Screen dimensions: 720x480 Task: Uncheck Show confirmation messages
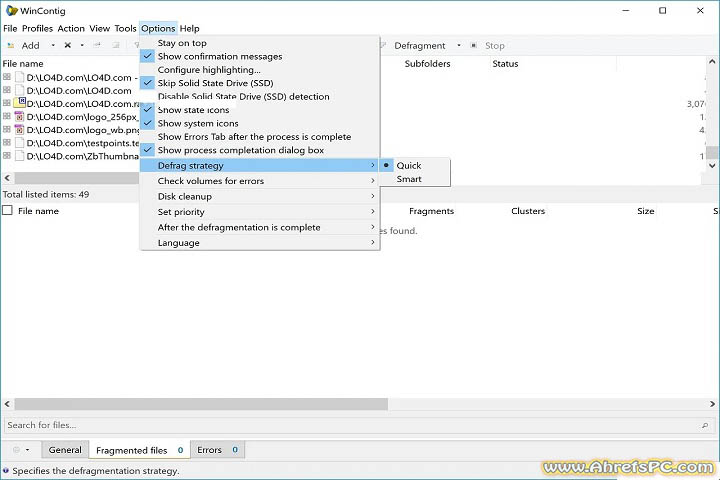tap(259, 56)
